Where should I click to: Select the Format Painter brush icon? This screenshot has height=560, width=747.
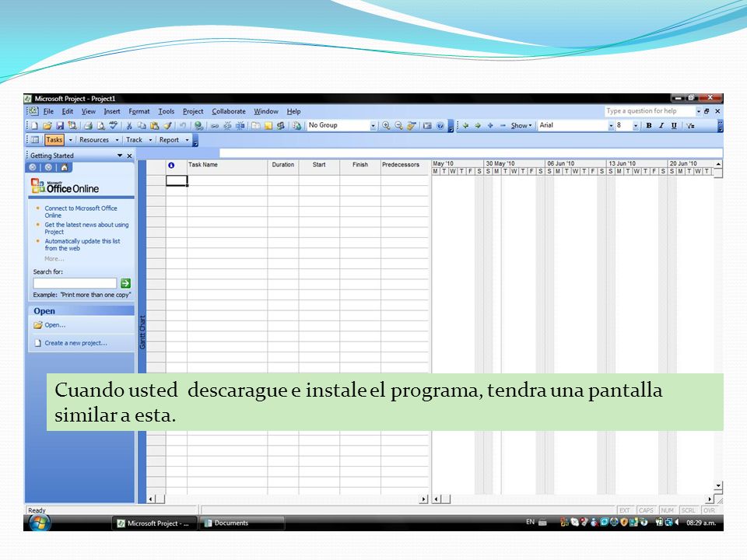coord(167,126)
